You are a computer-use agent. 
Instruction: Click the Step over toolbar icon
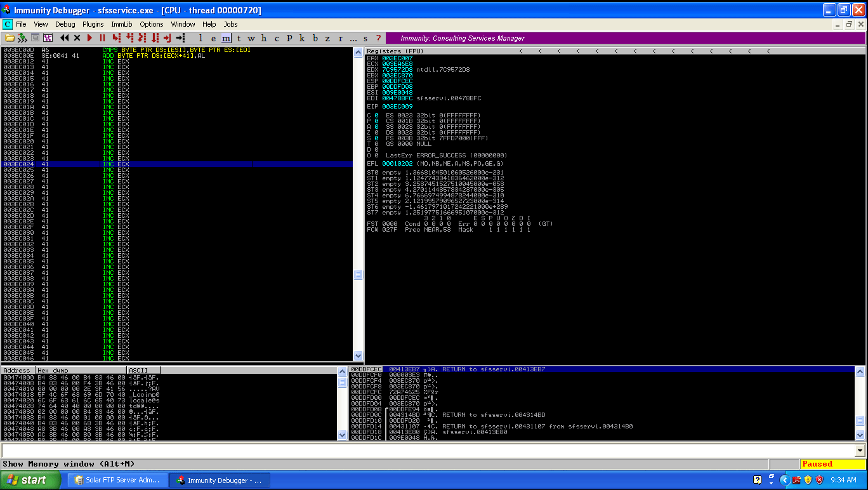coord(131,38)
